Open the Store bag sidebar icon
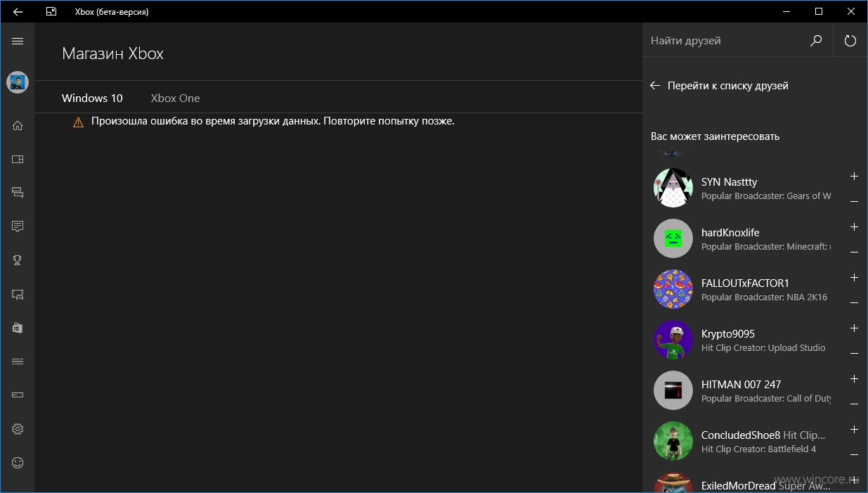The width and height of the screenshot is (868, 493). (18, 328)
